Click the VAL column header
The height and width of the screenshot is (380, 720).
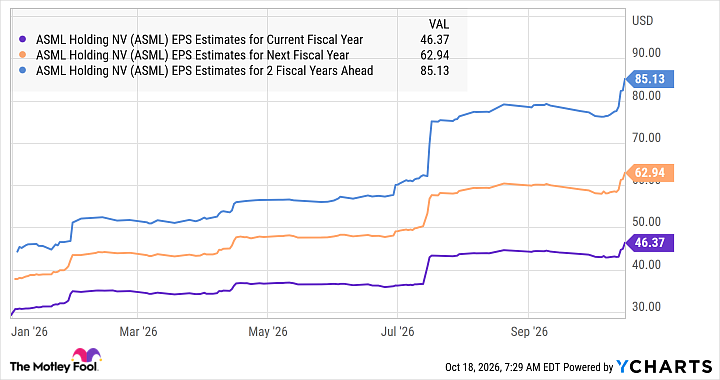coord(439,24)
